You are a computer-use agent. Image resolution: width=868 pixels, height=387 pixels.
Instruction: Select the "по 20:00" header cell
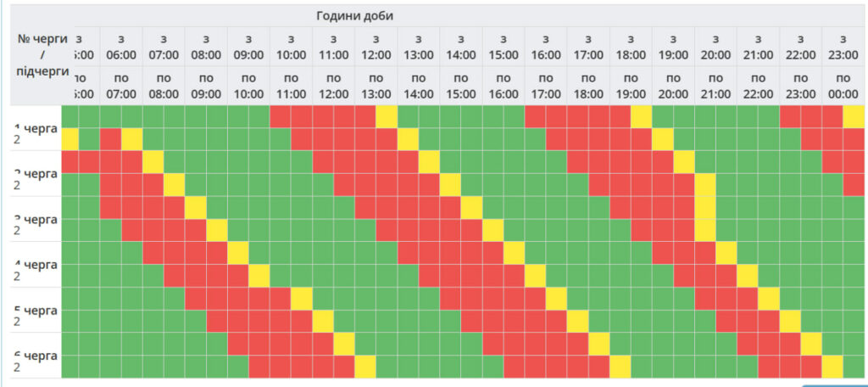[673, 86]
